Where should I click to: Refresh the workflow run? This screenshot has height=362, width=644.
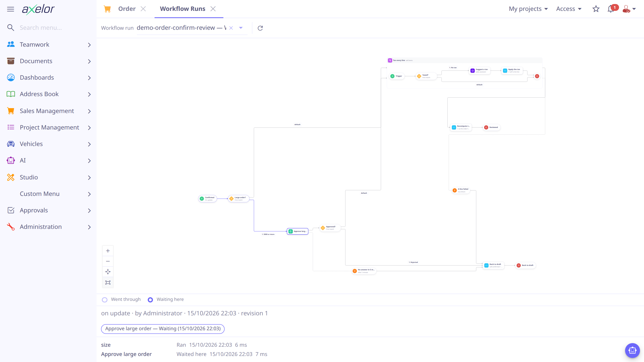tap(260, 28)
